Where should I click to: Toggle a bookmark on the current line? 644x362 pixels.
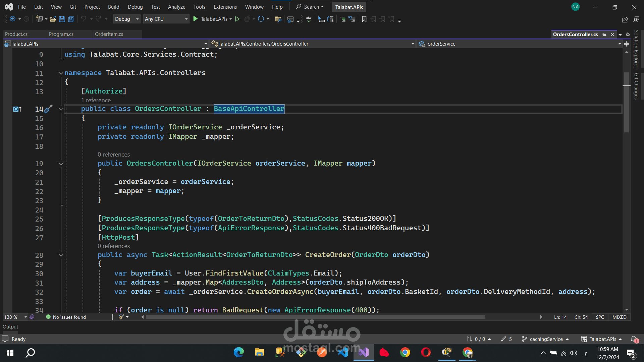[x=364, y=19]
